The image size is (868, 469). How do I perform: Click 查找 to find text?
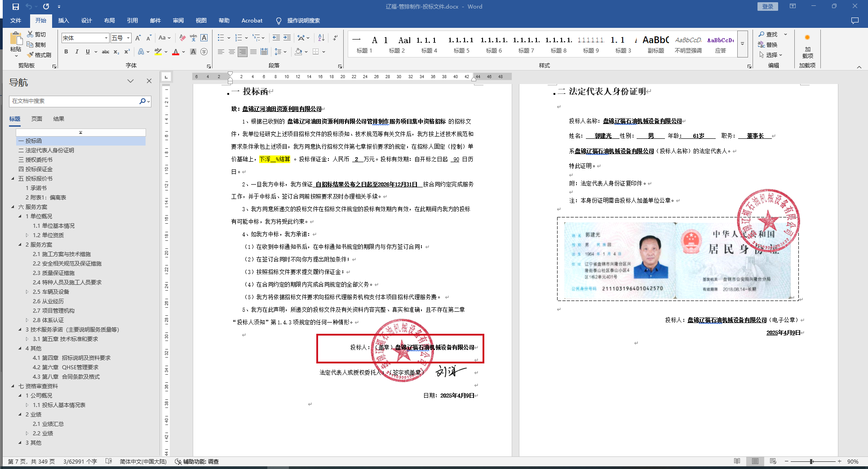pyautogui.click(x=768, y=34)
